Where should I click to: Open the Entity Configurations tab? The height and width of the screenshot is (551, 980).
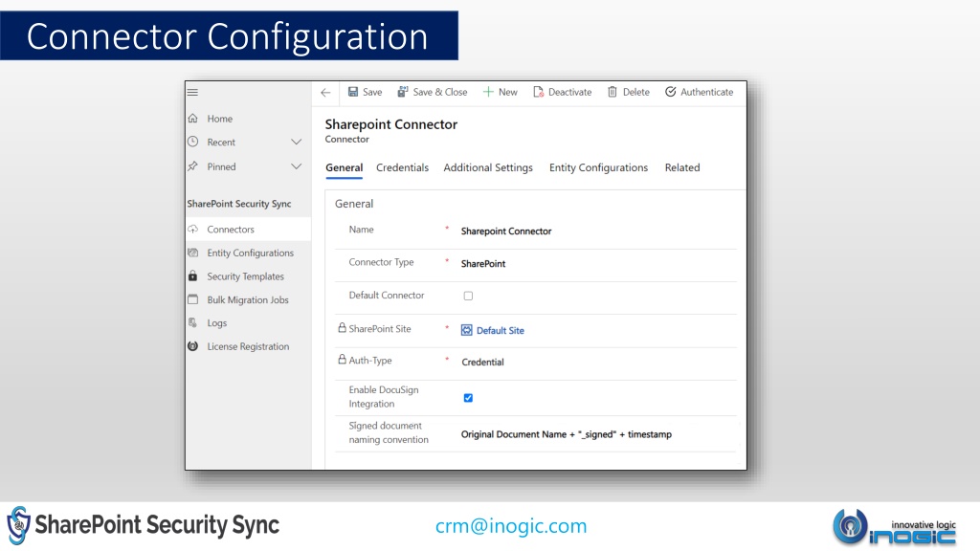click(599, 167)
